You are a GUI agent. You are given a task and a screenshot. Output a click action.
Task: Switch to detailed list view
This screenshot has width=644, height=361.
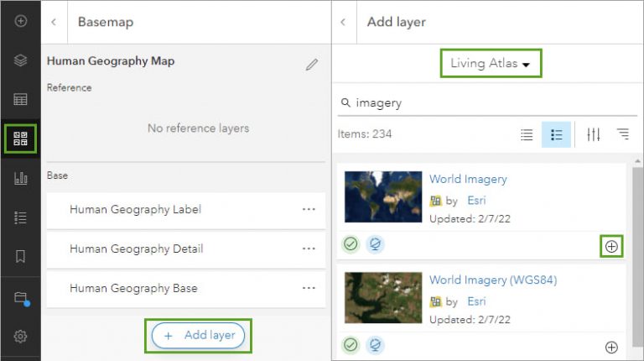(x=556, y=134)
